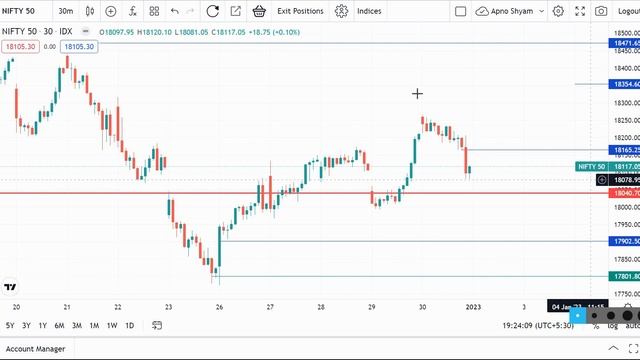The image size is (640, 360).
Task: Click the TradingView logo on chart
Action: [x=10, y=287]
